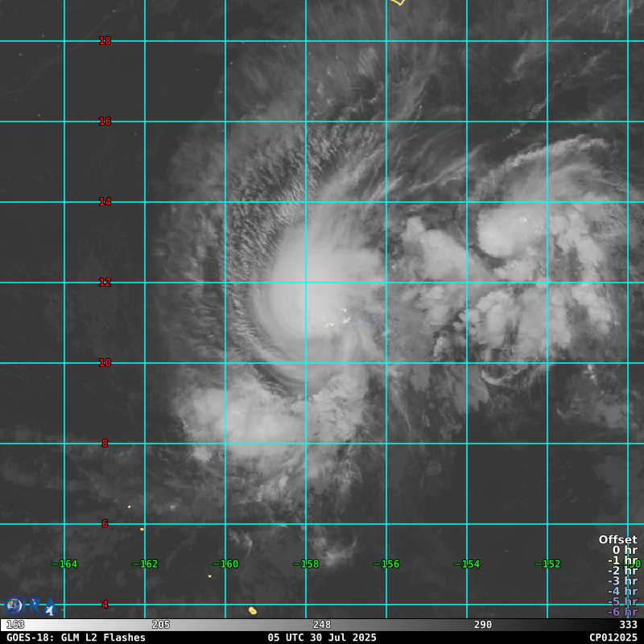Click the CP012025 storm identifier

(x=613, y=638)
